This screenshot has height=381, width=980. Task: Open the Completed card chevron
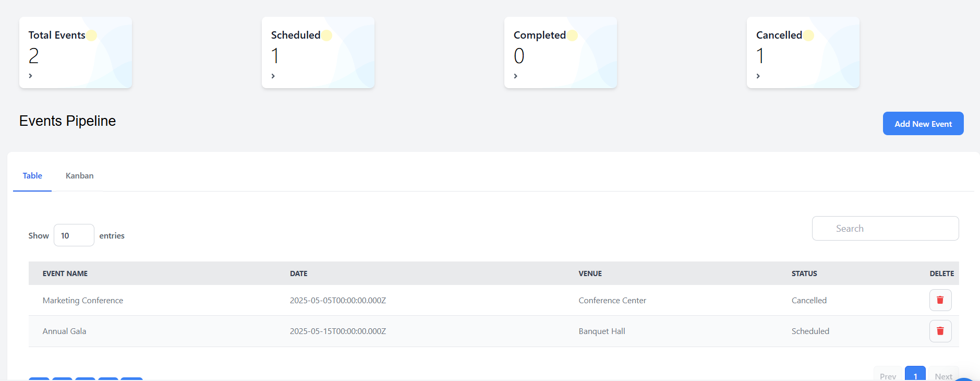(516, 76)
